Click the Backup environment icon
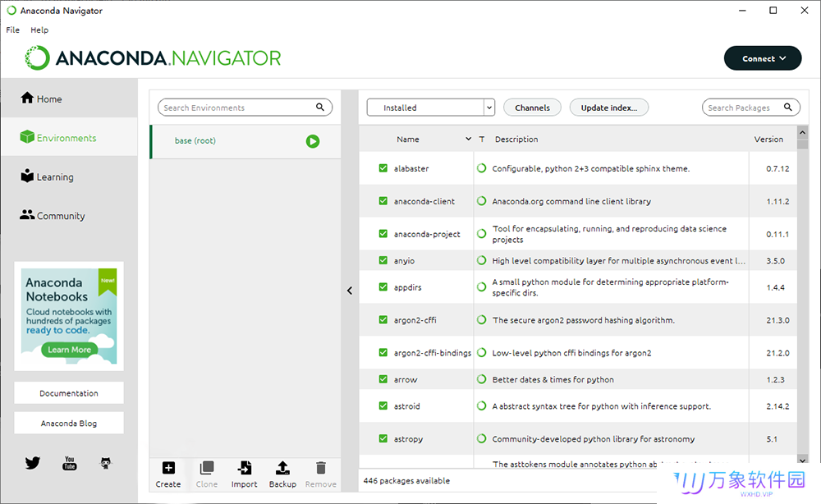 (x=282, y=468)
